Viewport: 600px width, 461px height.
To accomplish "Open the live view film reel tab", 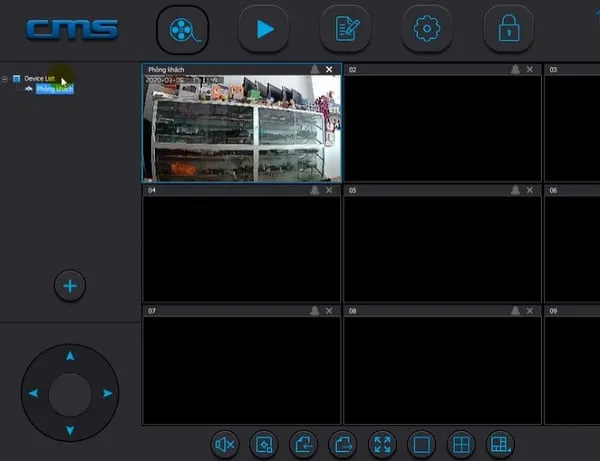I will tap(182, 29).
